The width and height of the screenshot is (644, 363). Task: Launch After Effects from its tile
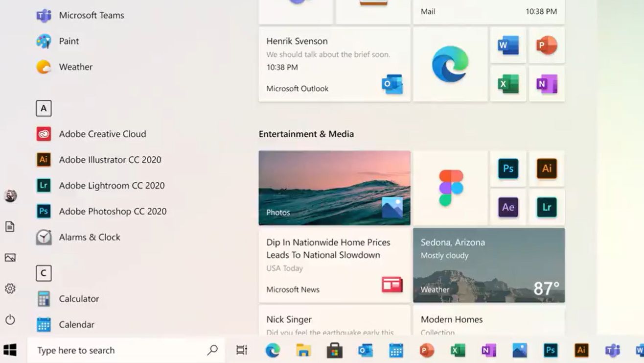coord(508,207)
